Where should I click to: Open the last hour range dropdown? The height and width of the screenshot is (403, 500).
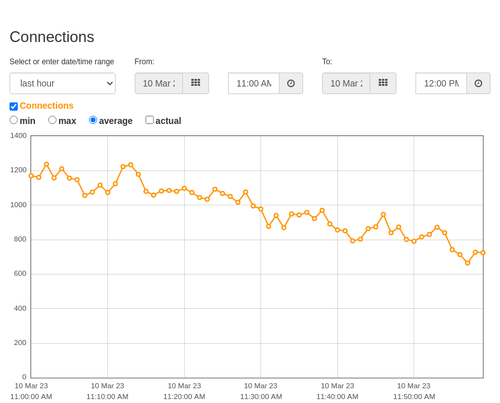(63, 83)
